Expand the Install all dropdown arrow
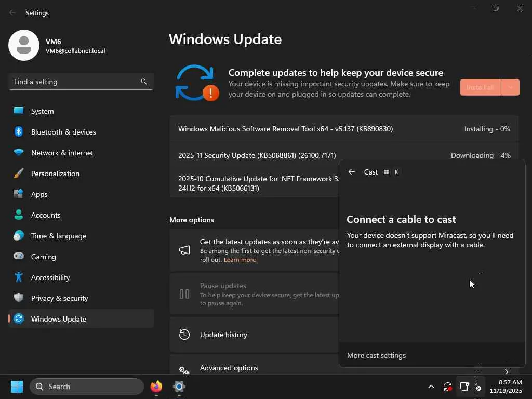Image resolution: width=532 pixels, height=399 pixels. click(510, 87)
